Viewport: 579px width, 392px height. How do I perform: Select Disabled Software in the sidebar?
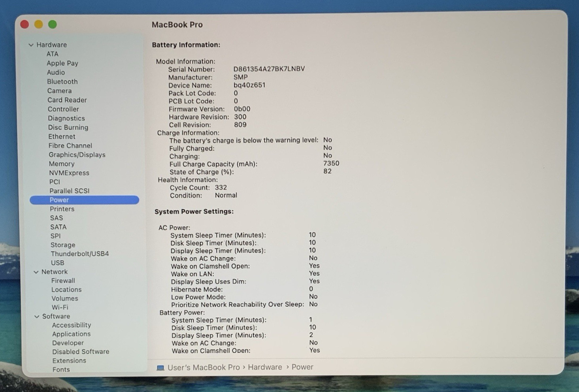[81, 352]
